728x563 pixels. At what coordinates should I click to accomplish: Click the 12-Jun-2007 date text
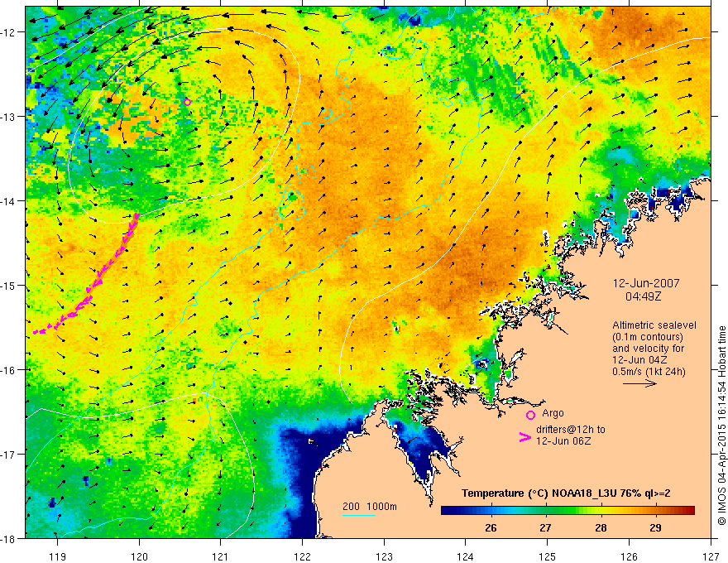click(646, 283)
